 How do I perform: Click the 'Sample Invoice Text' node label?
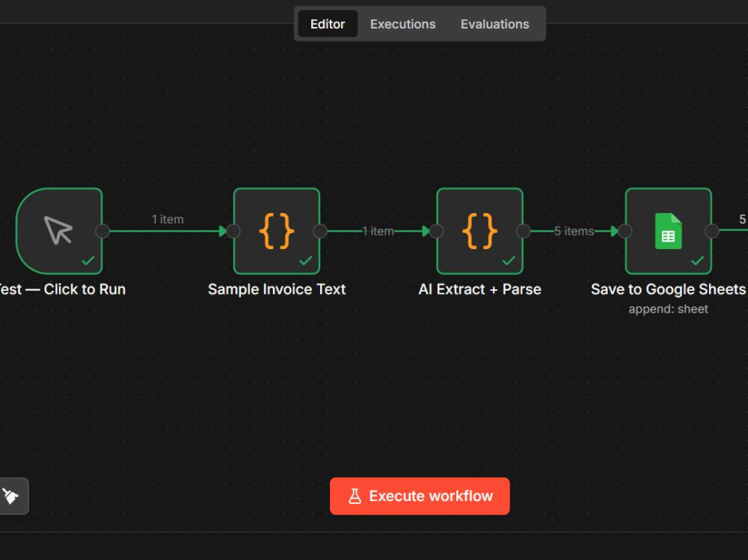point(277,289)
